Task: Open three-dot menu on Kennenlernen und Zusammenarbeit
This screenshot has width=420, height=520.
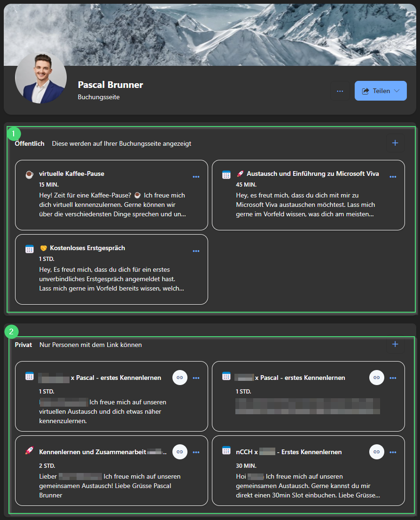Action: pyautogui.click(x=196, y=452)
